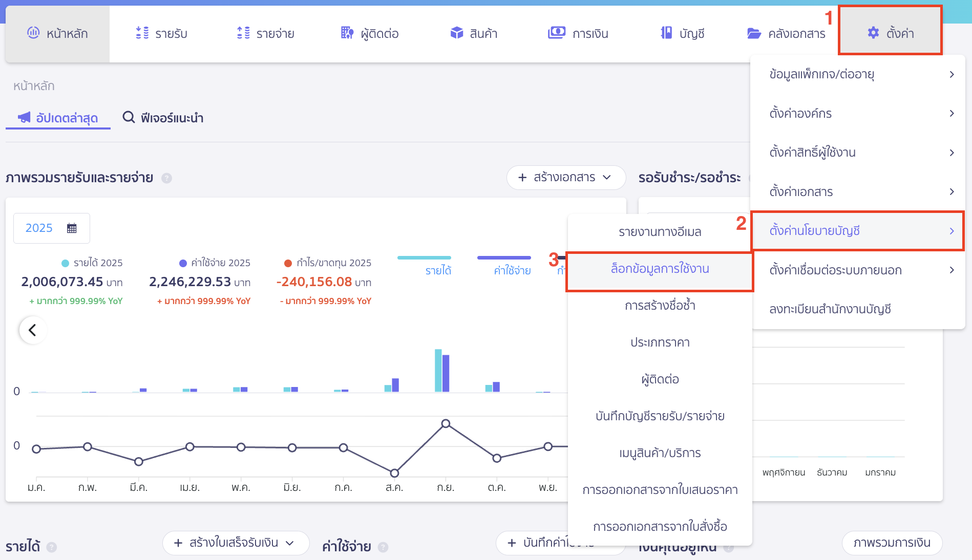Click the orange กำไร/ขาดทุน legend dot
The height and width of the screenshot is (560, 972).
tap(288, 263)
